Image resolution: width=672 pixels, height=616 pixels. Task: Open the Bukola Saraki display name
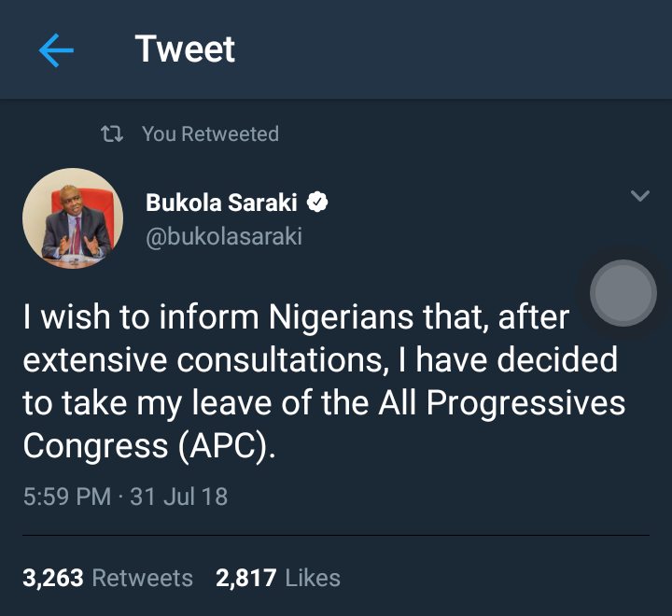click(223, 202)
